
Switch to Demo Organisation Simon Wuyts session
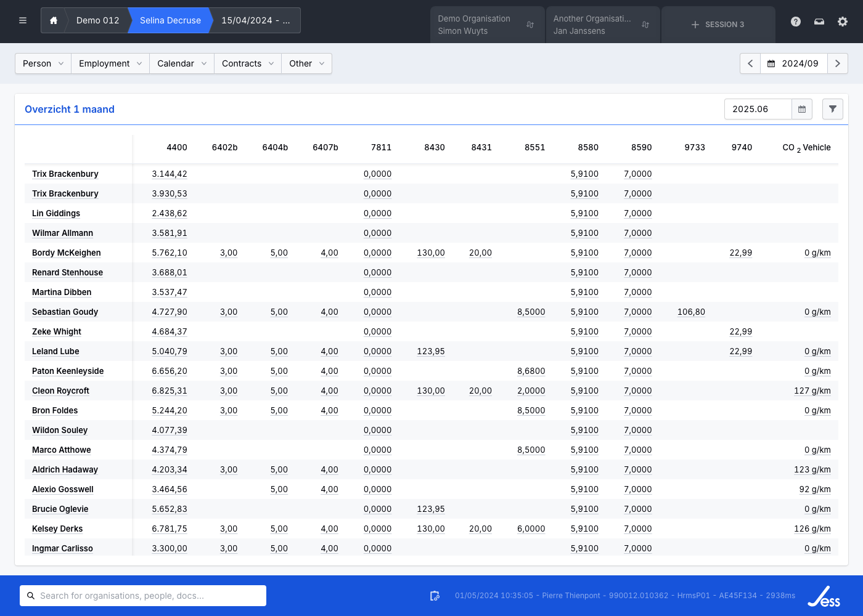pos(486,25)
